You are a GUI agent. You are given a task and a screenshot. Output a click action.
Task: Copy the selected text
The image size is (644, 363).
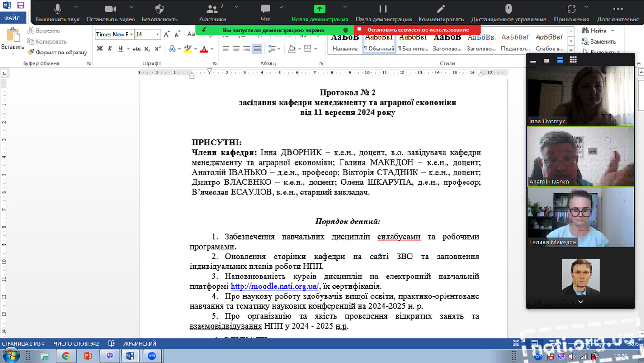(47, 41)
